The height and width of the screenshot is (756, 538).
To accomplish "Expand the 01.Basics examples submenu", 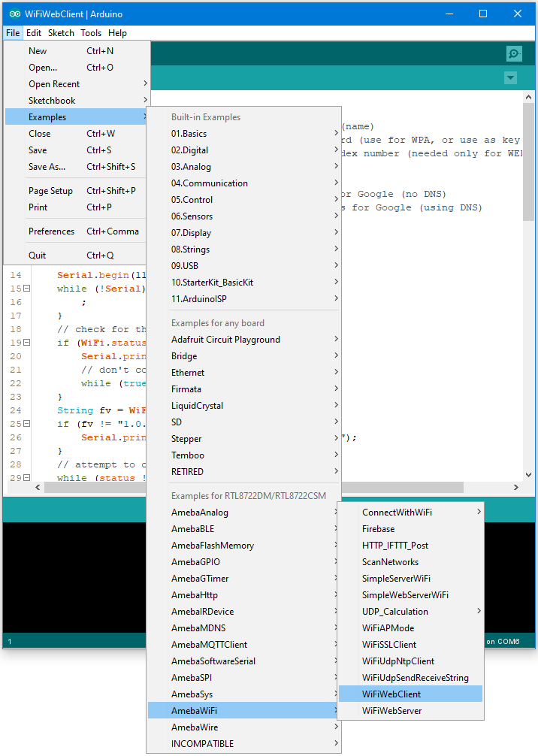I will [244, 134].
